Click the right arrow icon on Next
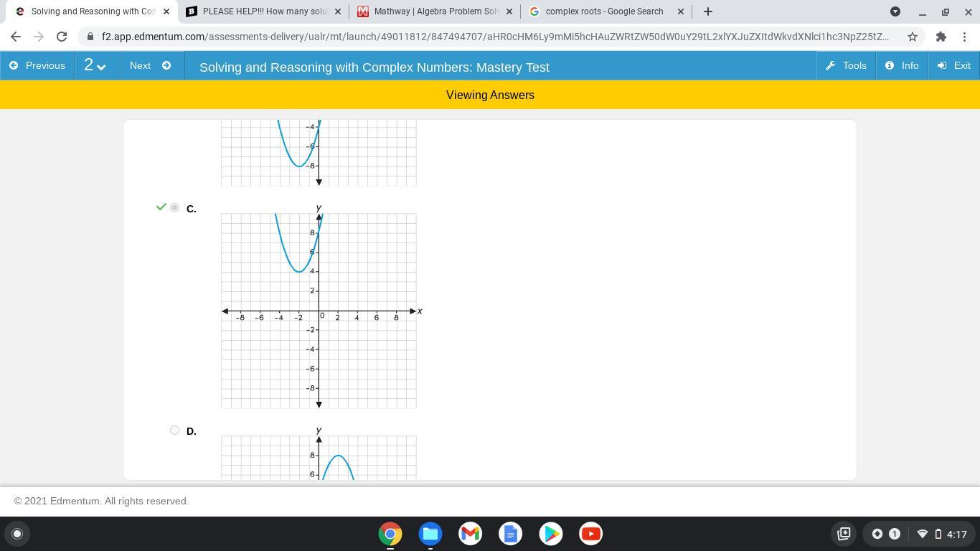Screen dimensions: 980x551 [166, 66]
